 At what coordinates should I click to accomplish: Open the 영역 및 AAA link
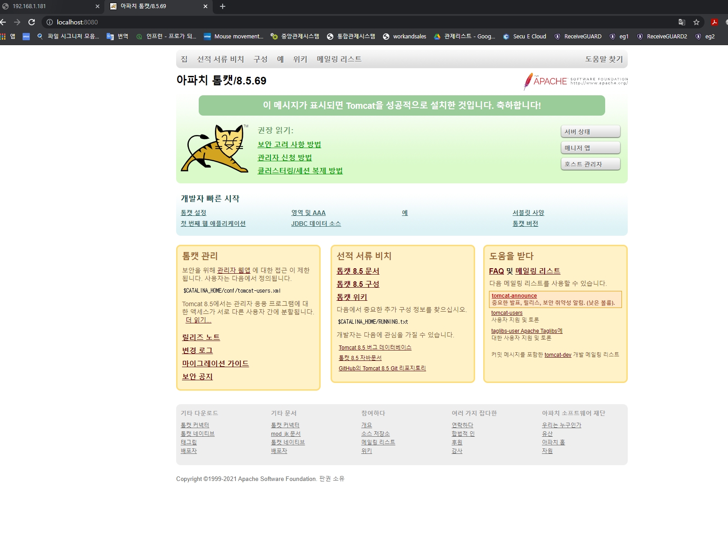click(308, 213)
